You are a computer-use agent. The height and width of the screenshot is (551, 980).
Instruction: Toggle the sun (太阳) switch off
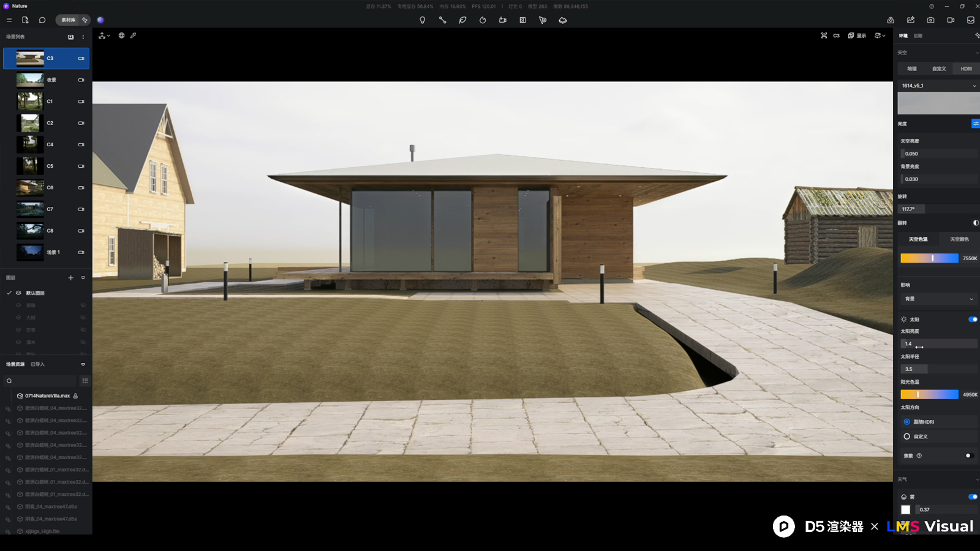point(972,320)
